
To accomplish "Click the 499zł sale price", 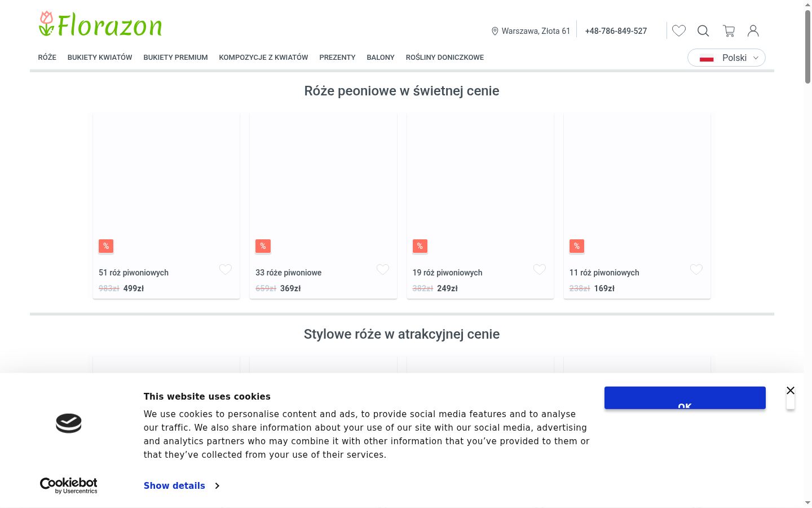I will [134, 288].
